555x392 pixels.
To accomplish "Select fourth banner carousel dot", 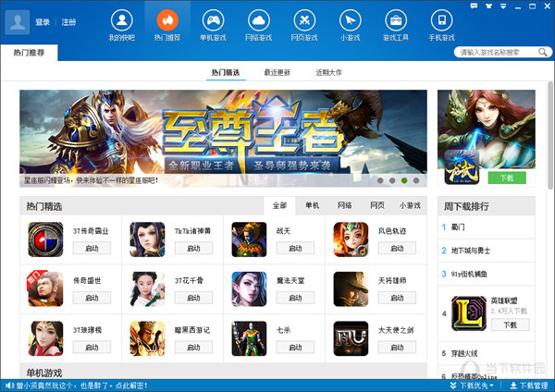I will click(x=416, y=180).
